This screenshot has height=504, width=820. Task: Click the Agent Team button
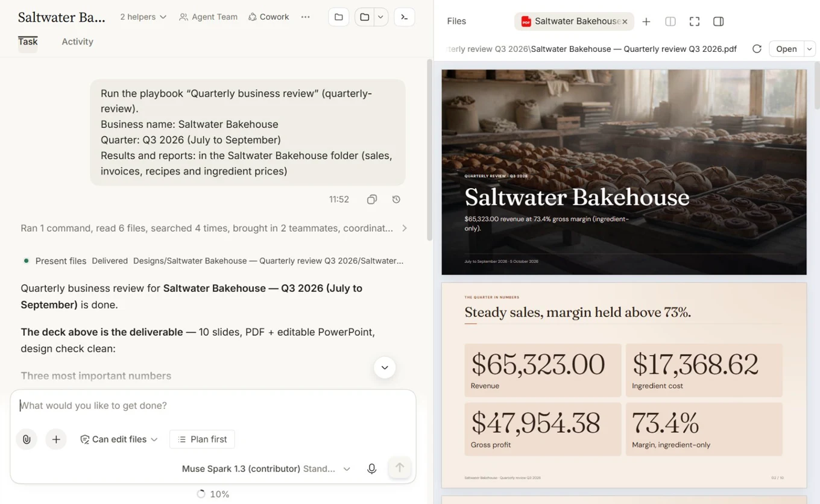pos(208,17)
